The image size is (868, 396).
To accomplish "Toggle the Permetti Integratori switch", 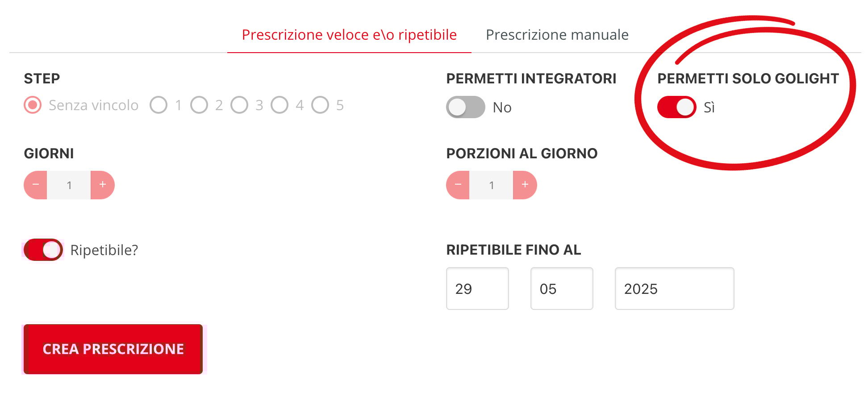I will tap(466, 107).
